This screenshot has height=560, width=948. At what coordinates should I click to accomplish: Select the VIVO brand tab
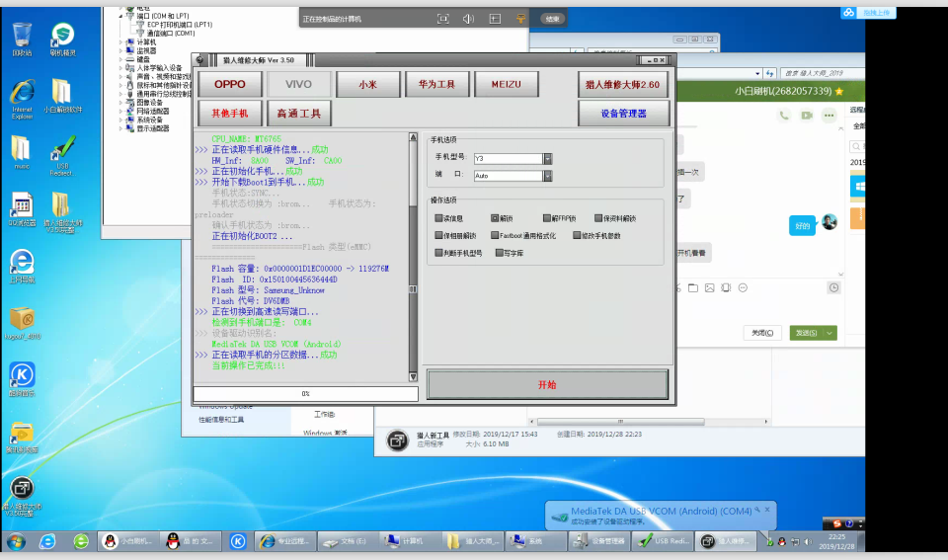coord(298,84)
